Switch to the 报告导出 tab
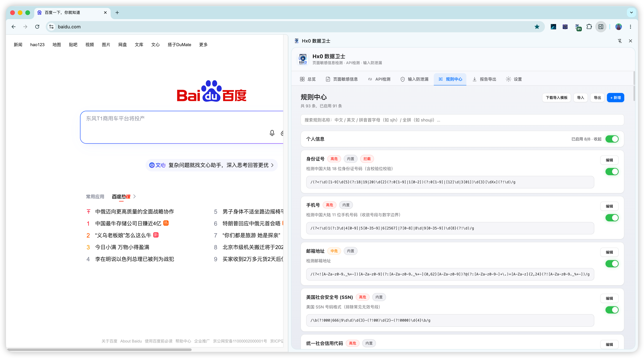Screen dimensions: 644x358 pyautogui.click(x=484, y=79)
